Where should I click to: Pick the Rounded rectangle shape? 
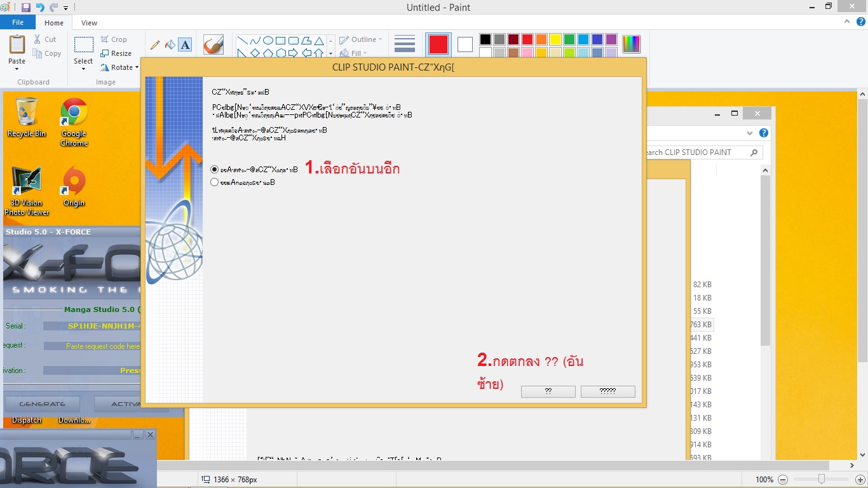tap(294, 40)
